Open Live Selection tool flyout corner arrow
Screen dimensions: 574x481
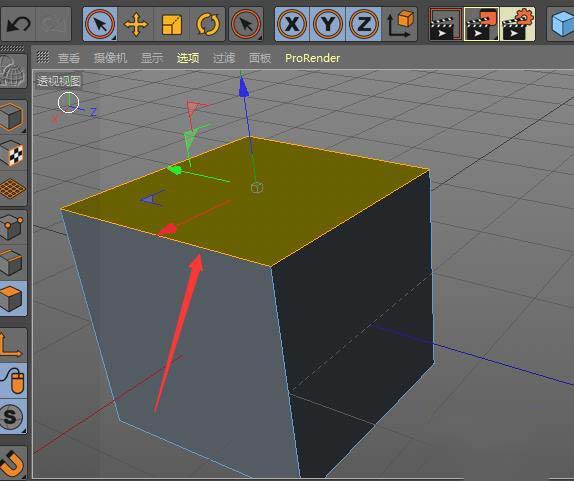[x=113, y=37]
